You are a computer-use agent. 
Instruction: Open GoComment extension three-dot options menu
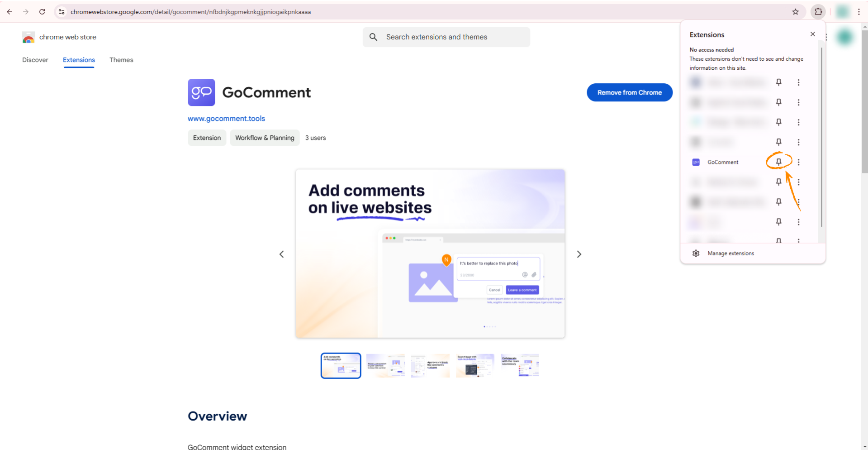click(x=798, y=162)
